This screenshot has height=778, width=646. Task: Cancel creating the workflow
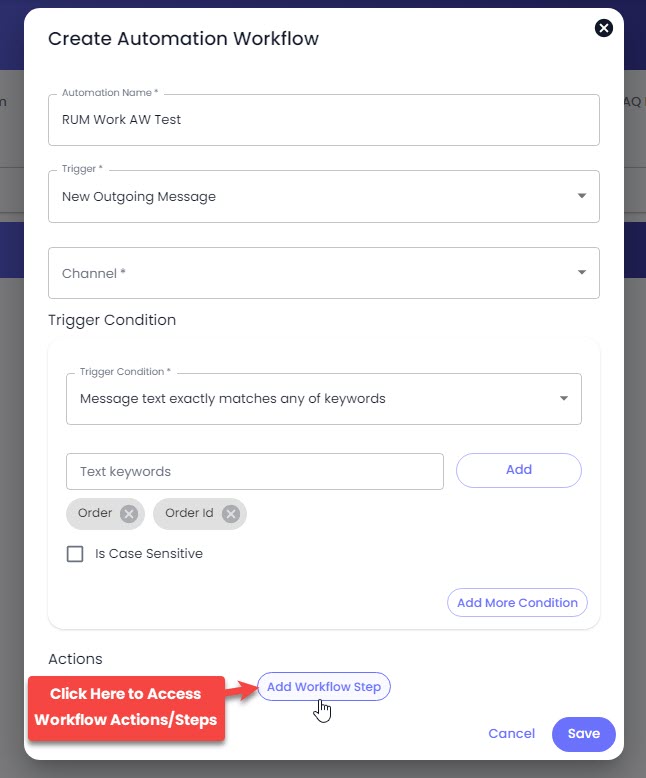512,734
